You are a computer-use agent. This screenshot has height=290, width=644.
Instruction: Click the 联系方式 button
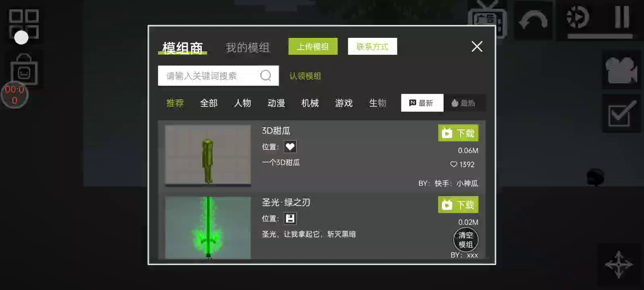[x=372, y=47]
